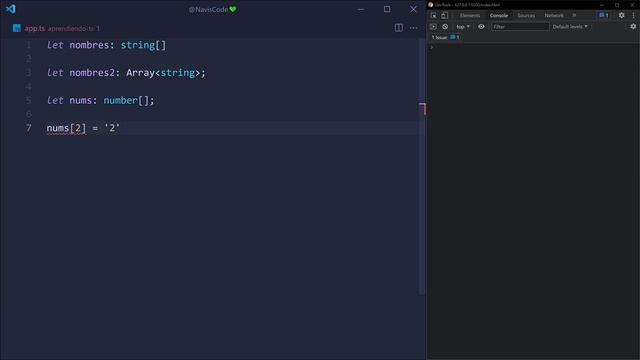This screenshot has height=360, width=640.
Task: Close the VS Code window
Action: coord(413,9)
